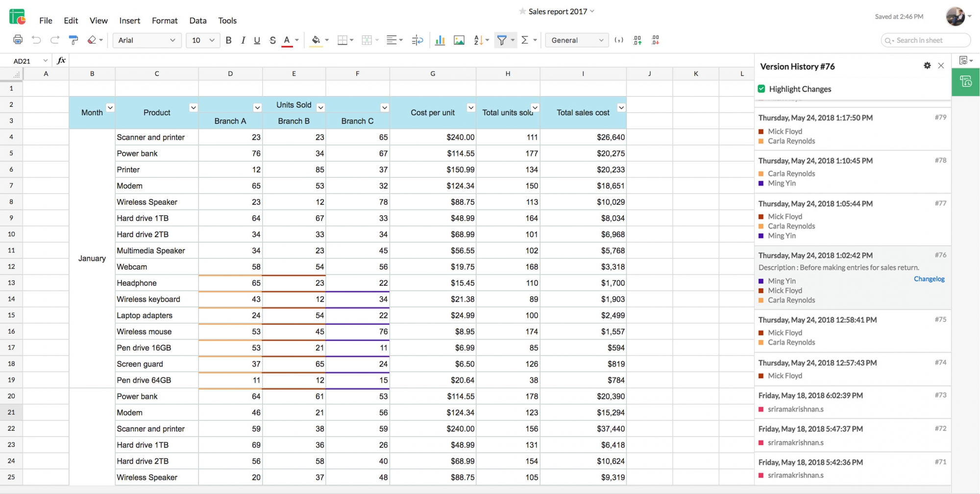Click the wrap text icon
The image size is (980, 494).
pyautogui.click(x=417, y=40)
